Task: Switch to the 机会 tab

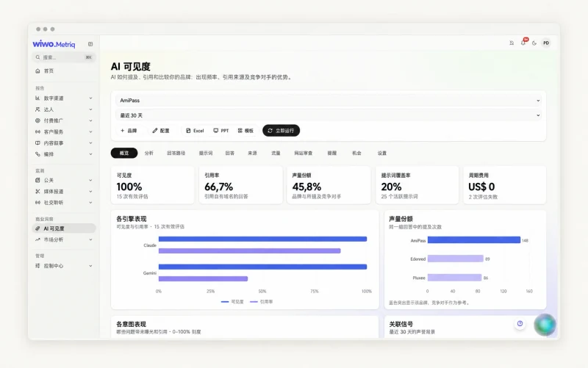Action: [356, 153]
